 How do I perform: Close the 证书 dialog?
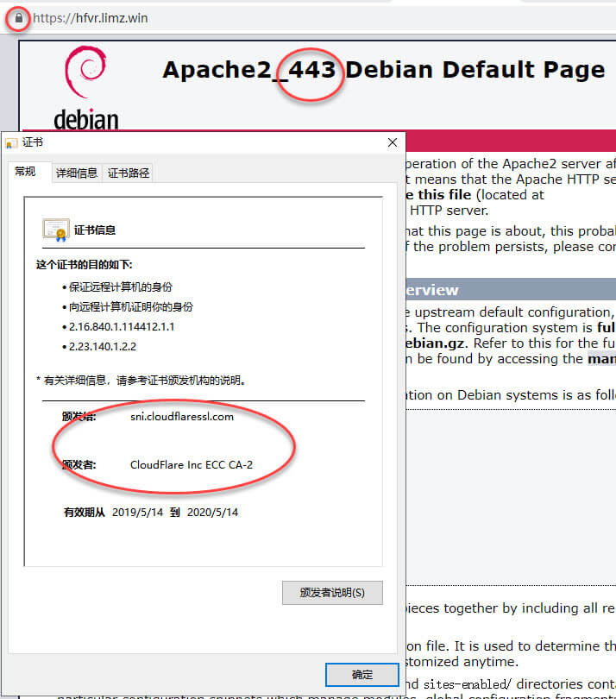point(393,142)
